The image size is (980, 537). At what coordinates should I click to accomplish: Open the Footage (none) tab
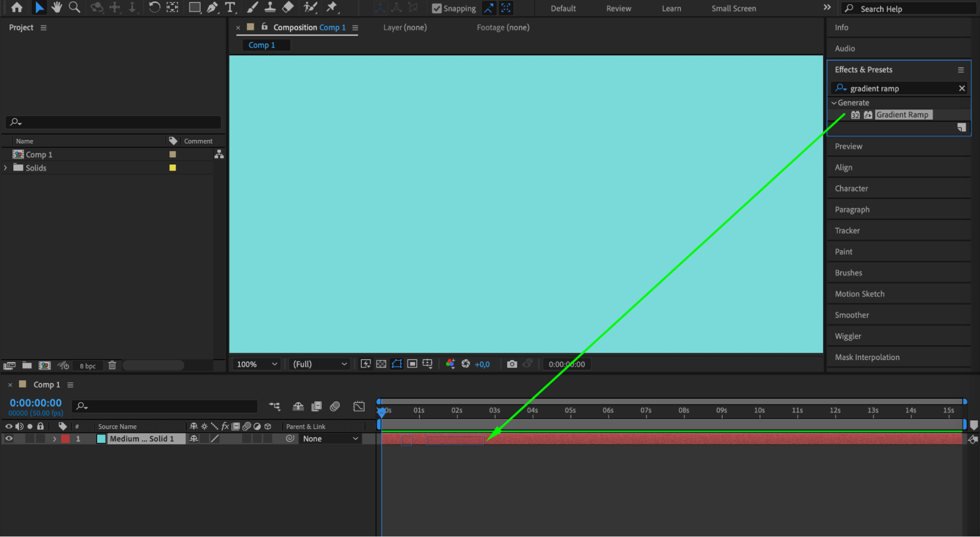[503, 27]
